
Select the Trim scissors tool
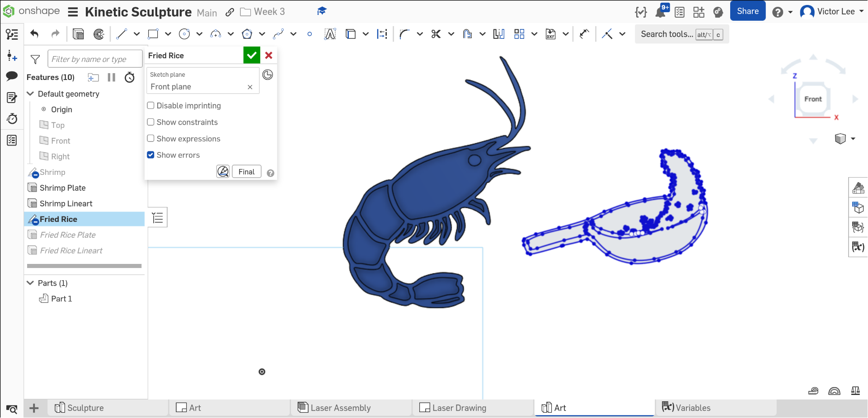[436, 34]
